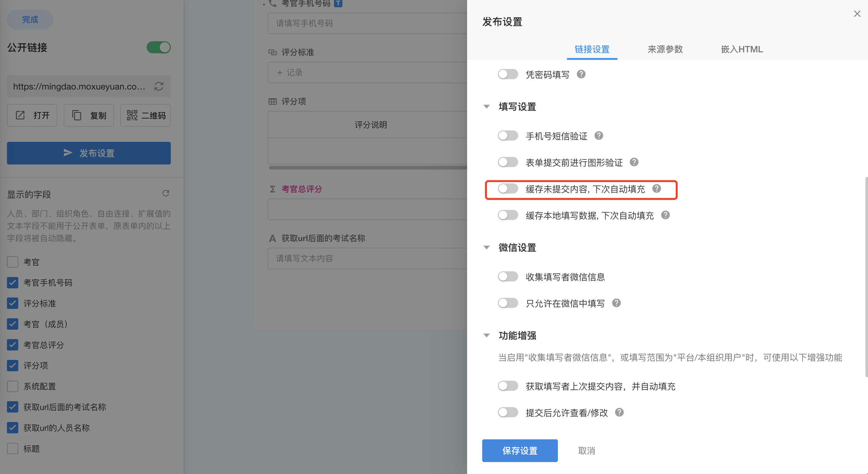The image size is (868, 474).
Task: Click help icon beside 提交后允许查看/修改
Action: click(x=619, y=412)
